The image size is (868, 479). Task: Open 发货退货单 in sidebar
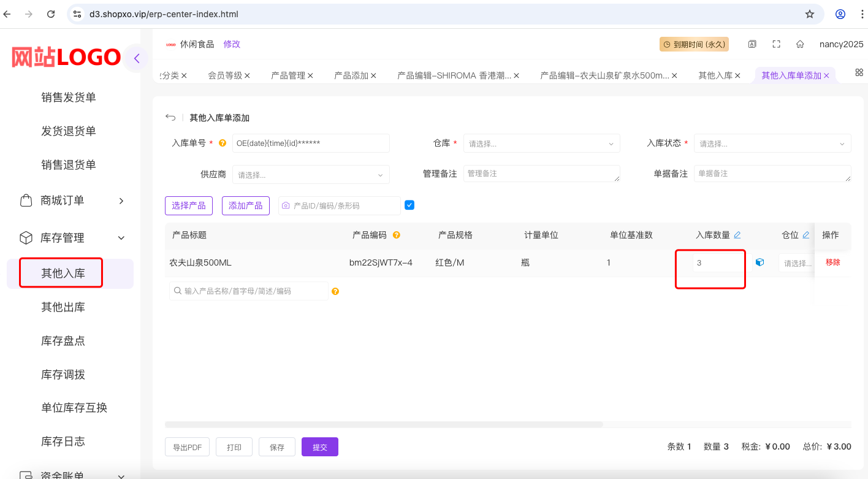point(69,131)
